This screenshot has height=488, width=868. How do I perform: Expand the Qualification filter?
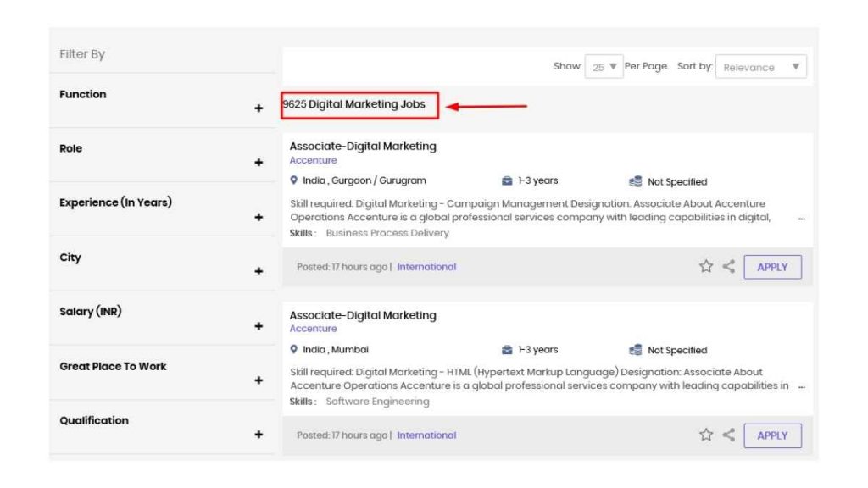pos(259,435)
